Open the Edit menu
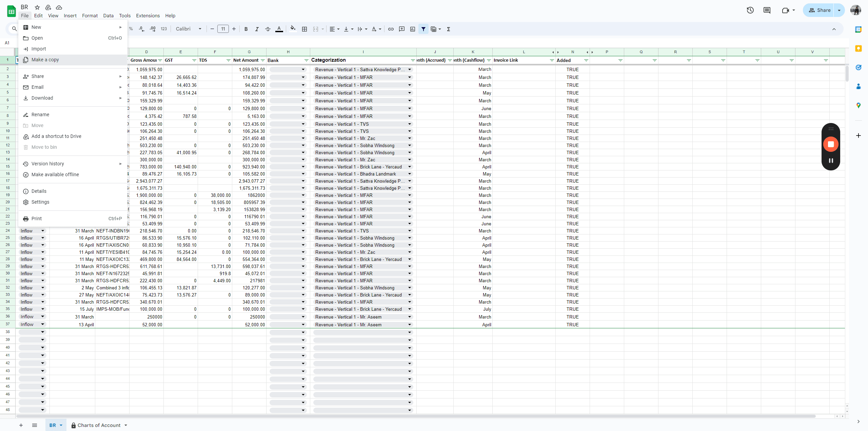868x431 pixels. pos(38,16)
